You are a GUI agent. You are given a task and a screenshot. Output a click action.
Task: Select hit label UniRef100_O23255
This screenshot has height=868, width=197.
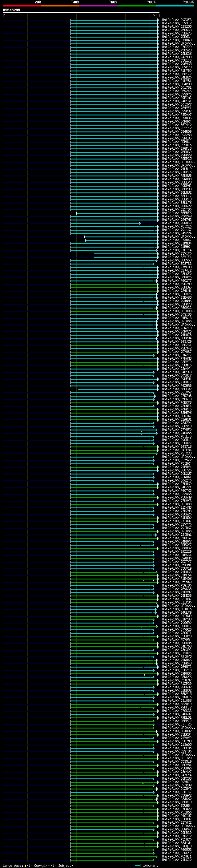point(176,26)
